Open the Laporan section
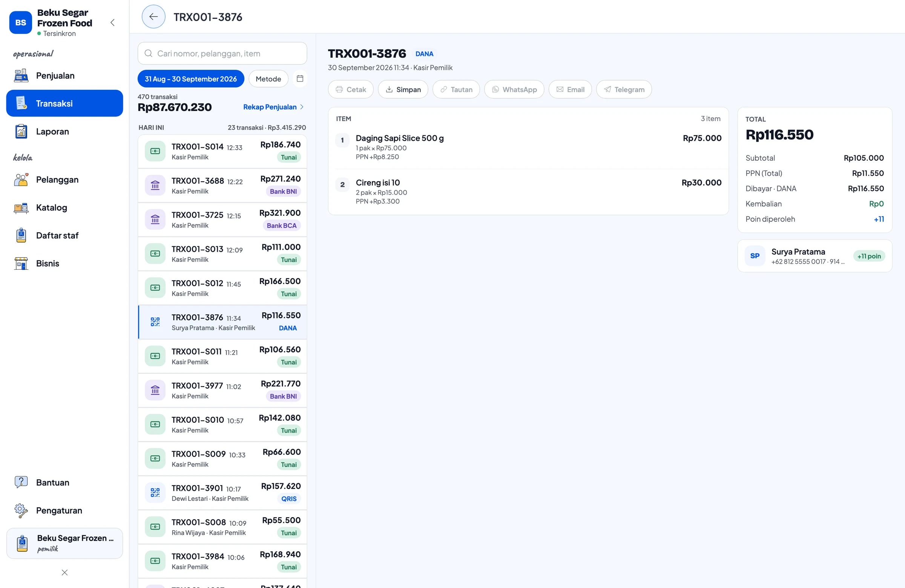The image size is (905, 588). click(x=64, y=132)
